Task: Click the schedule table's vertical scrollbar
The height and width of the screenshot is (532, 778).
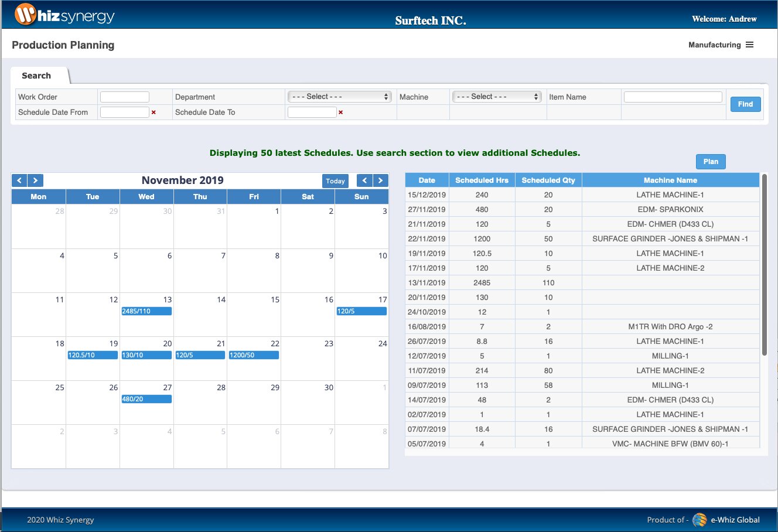Action: (764, 265)
